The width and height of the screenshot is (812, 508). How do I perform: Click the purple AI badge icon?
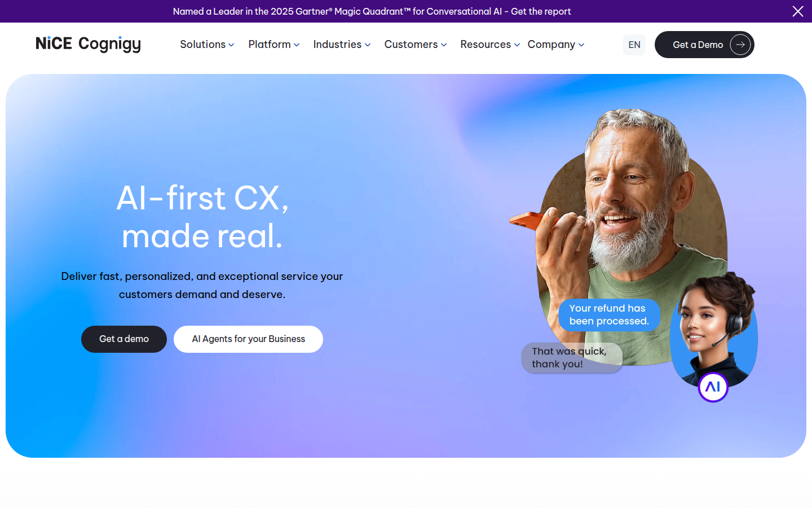713,387
